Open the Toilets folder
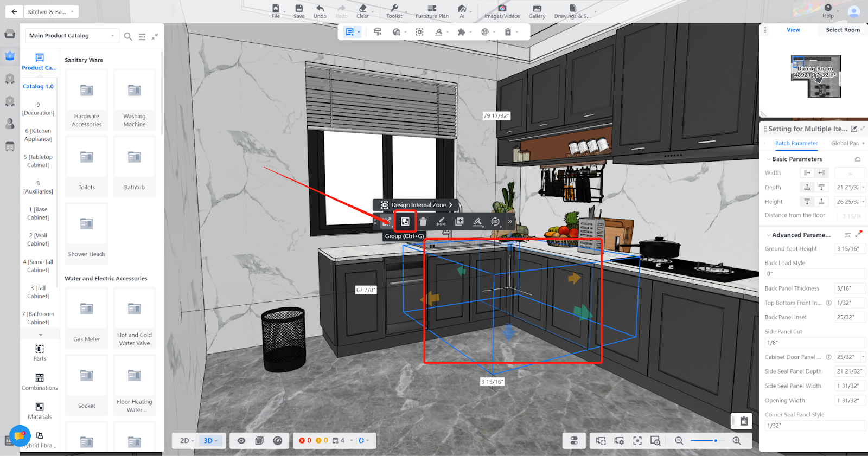868x456 pixels. tap(87, 166)
